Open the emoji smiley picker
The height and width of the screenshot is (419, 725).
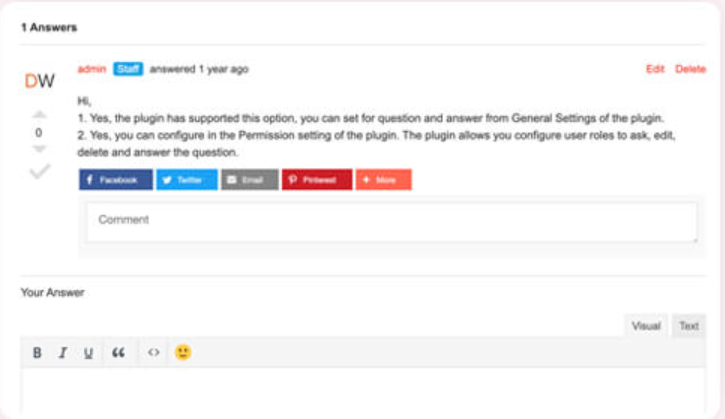click(x=183, y=352)
